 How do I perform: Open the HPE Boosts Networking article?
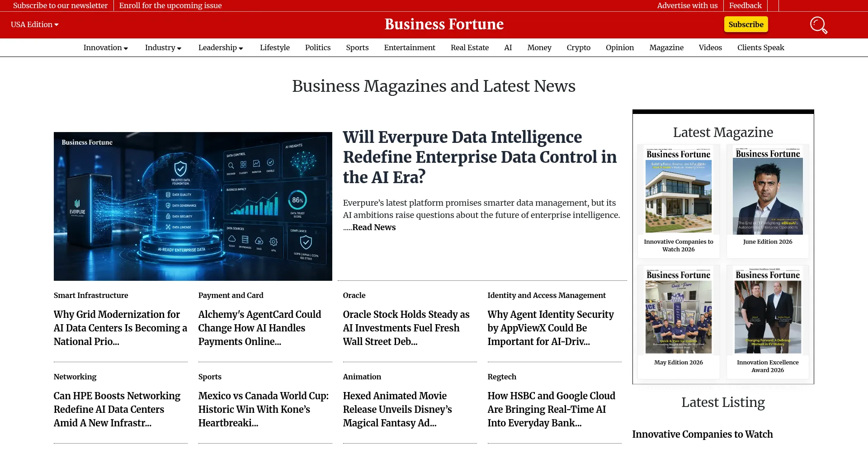(117, 409)
